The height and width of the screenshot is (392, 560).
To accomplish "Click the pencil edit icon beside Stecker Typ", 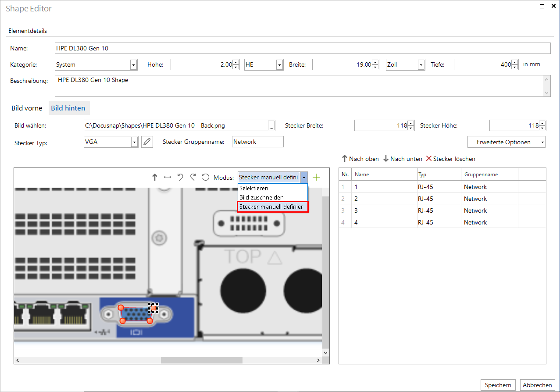I will coord(147,142).
